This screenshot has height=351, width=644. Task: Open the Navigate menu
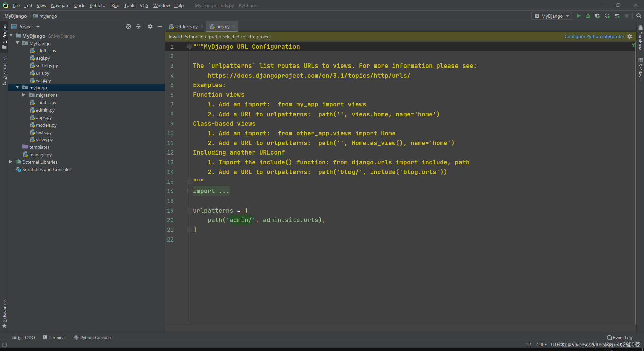tap(60, 5)
